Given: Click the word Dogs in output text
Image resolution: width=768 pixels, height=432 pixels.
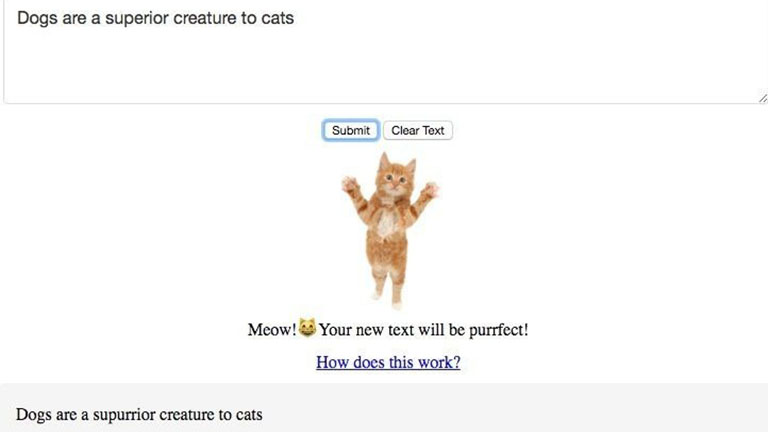Looking at the screenshot, I should (x=33, y=413).
